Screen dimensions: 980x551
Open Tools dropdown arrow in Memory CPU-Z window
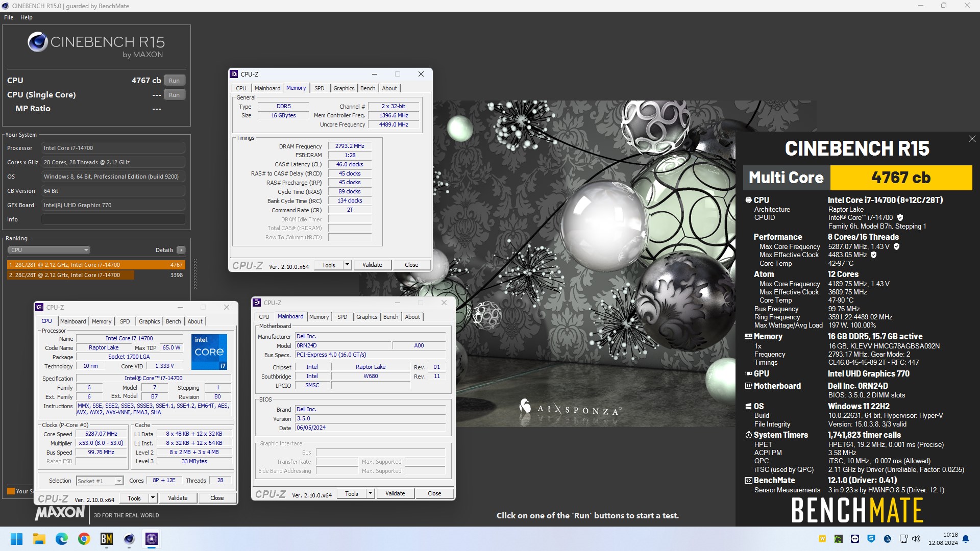tap(347, 265)
